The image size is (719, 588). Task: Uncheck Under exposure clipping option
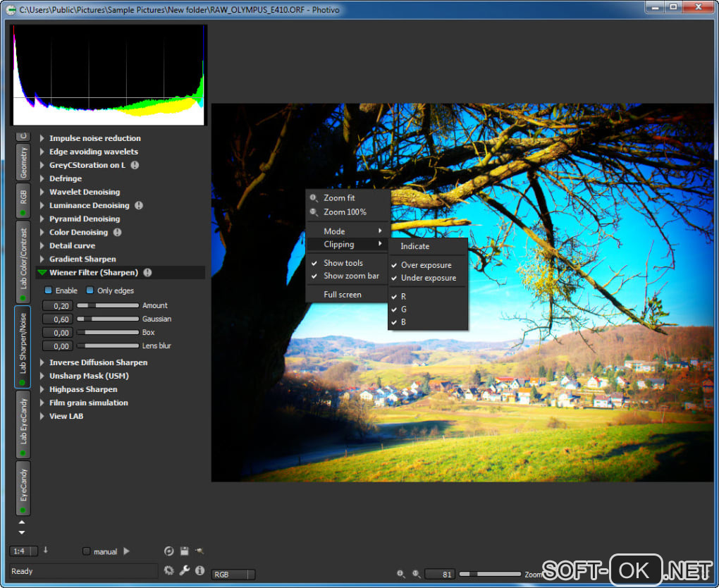[x=427, y=278]
